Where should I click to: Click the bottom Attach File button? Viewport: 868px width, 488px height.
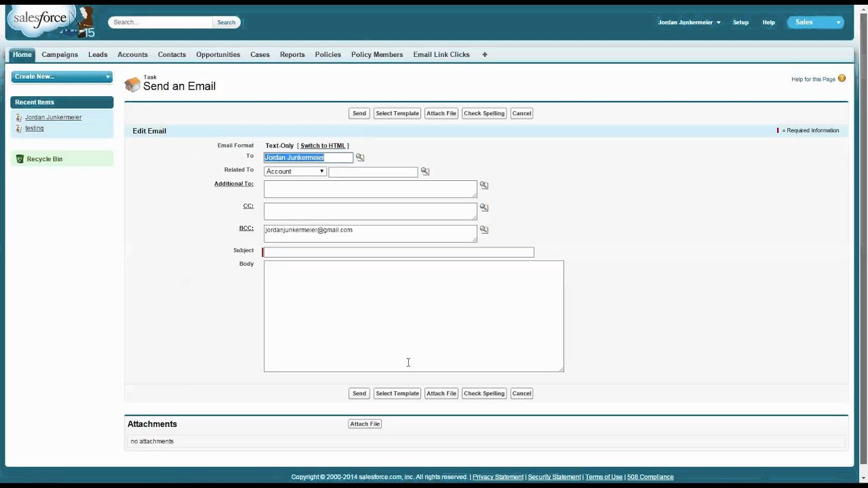(x=441, y=393)
